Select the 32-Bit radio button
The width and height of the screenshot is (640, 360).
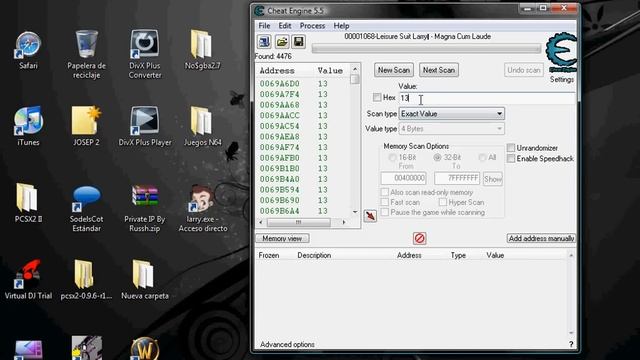point(437,157)
